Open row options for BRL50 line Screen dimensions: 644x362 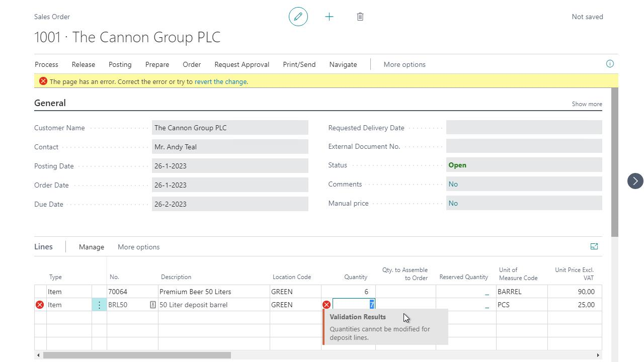point(99,305)
